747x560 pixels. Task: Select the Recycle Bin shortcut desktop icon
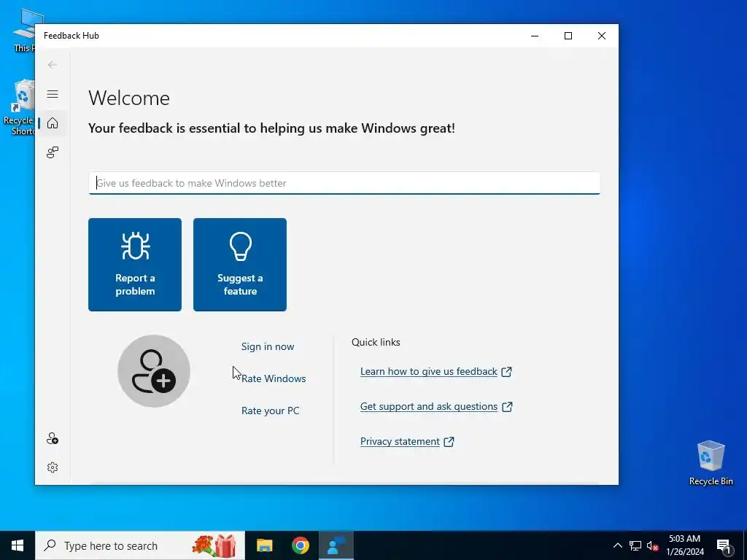pyautogui.click(x=18, y=108)
